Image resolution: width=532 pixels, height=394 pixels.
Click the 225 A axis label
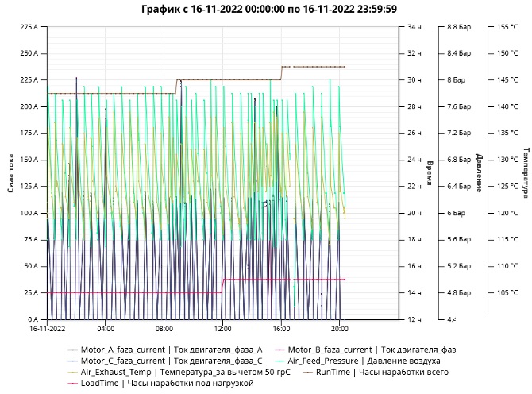(29, 80)
